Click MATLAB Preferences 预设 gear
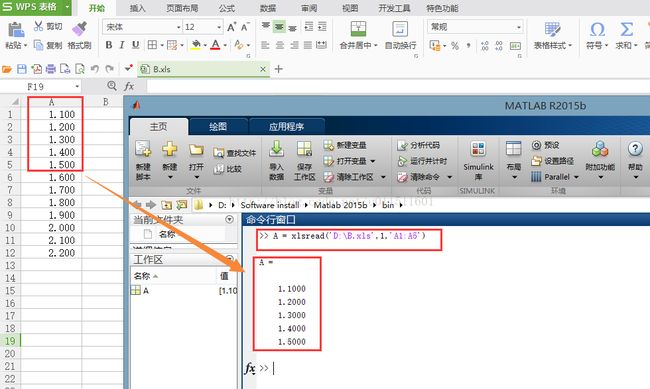 [x=546, y=145]
